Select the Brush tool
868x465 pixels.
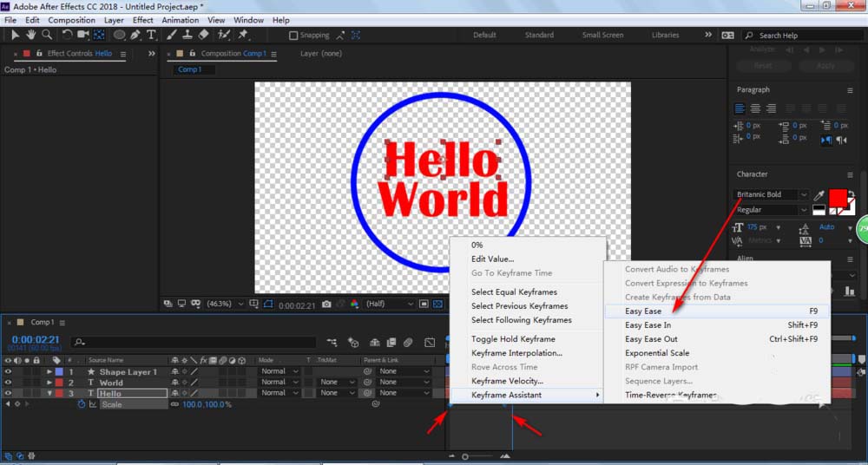(x=173, y=35)
